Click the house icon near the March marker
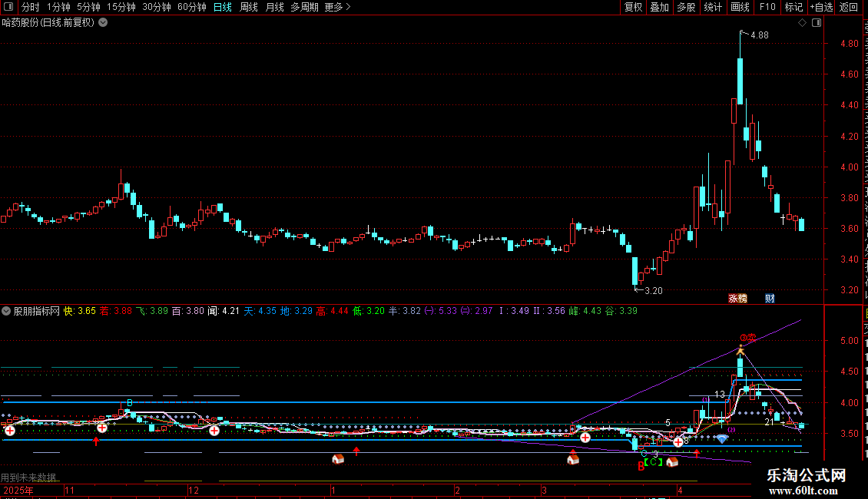 coord(573,459)
